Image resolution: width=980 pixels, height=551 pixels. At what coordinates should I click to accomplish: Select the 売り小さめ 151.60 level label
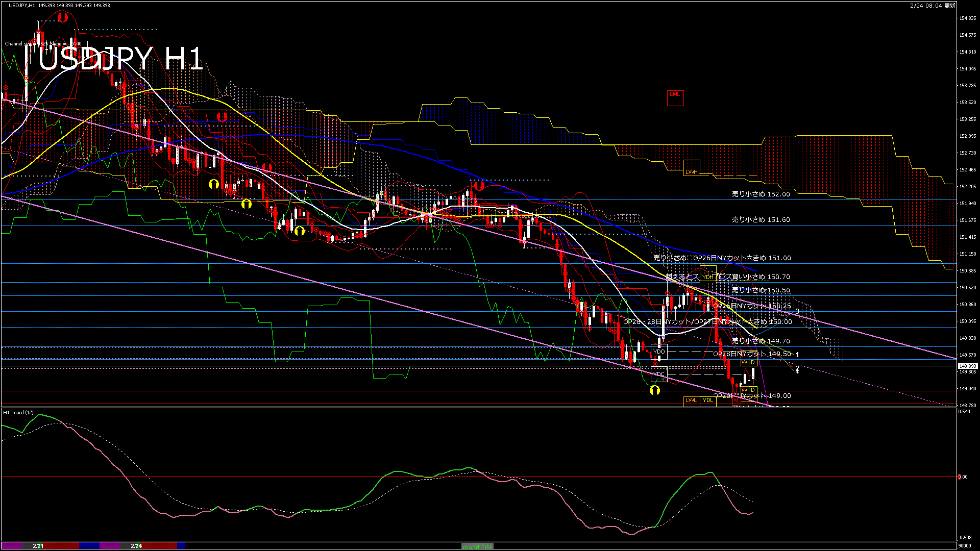click(x=761, y=220)
